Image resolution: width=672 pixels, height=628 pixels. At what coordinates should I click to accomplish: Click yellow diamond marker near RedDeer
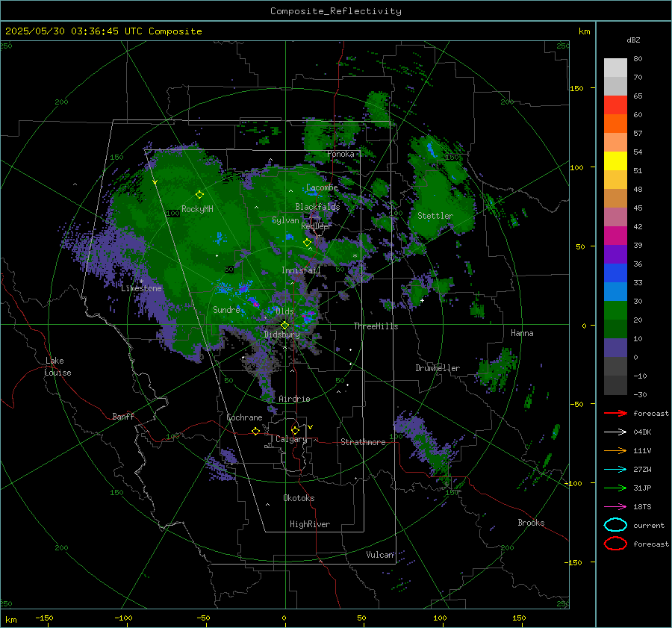point(307,243)
